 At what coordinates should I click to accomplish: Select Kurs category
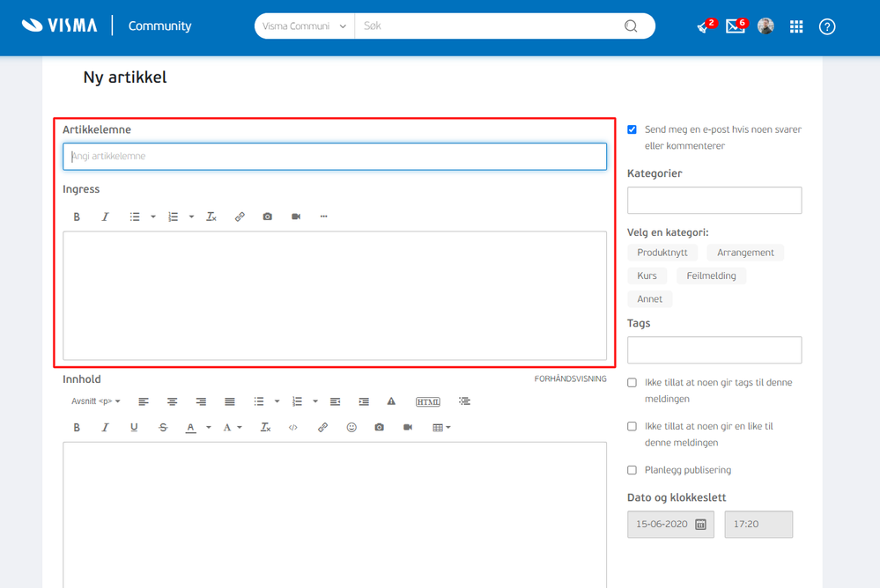tap(647, 276)
